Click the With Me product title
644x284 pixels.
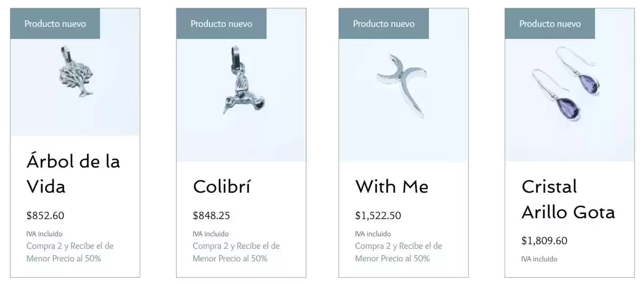point(392,187)
